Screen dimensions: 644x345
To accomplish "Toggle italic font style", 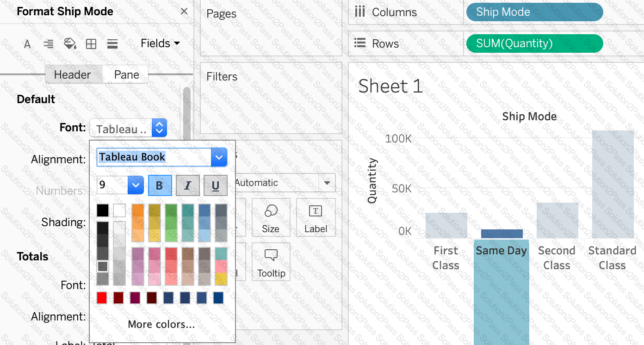I will [x=188, y=185].
